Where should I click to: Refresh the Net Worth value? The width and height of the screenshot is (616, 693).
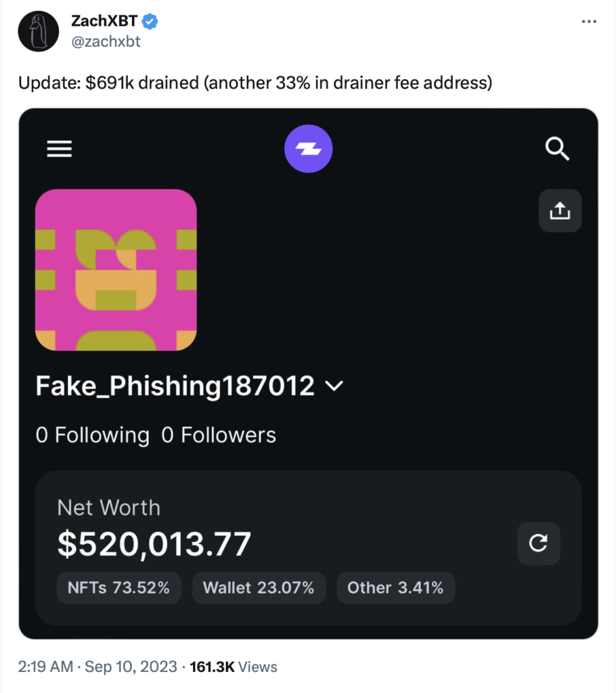[x=538, y=543]
